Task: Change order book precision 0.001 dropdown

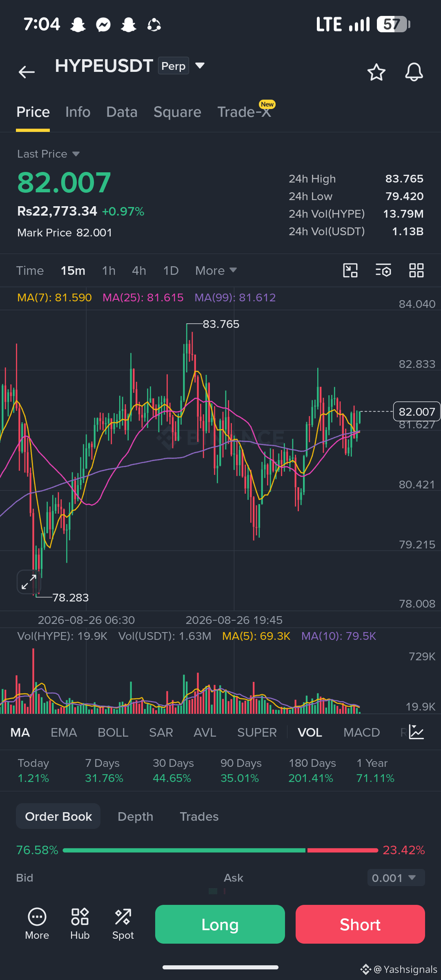Action: 396,878
